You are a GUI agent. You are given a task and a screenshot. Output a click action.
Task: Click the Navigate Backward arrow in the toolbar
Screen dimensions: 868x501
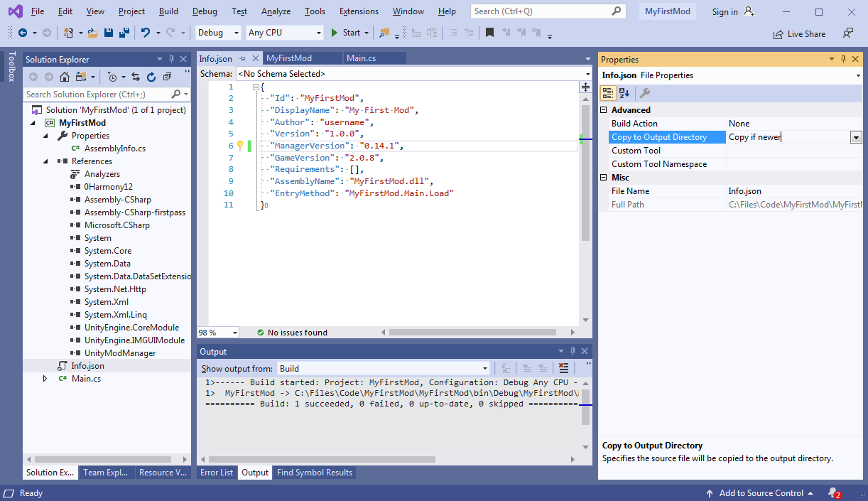[x=23, y=33]
